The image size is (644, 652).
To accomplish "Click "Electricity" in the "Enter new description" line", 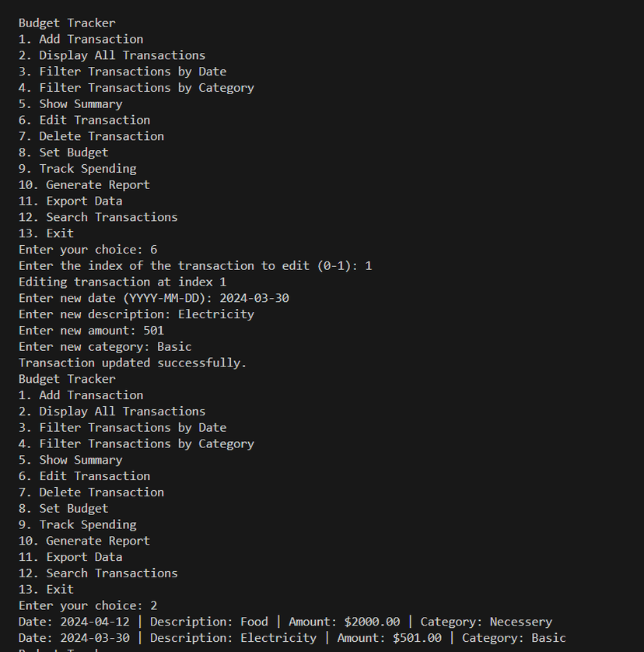I will [216, 314].
